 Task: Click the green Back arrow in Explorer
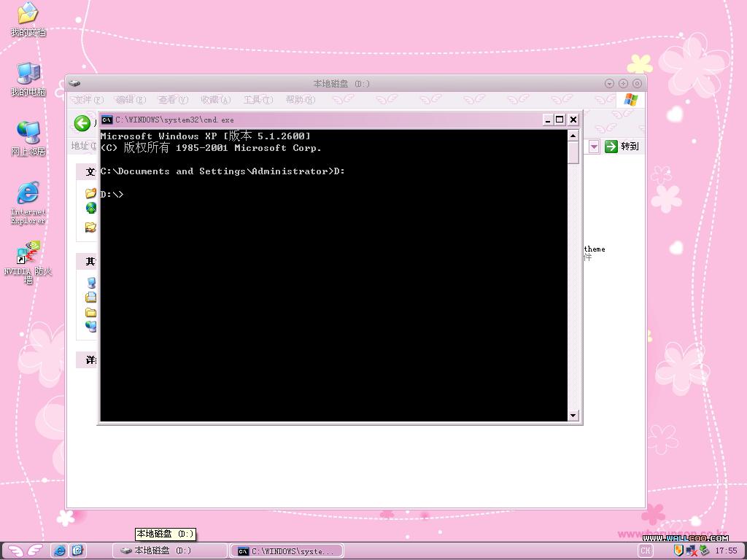coord(82,123)
